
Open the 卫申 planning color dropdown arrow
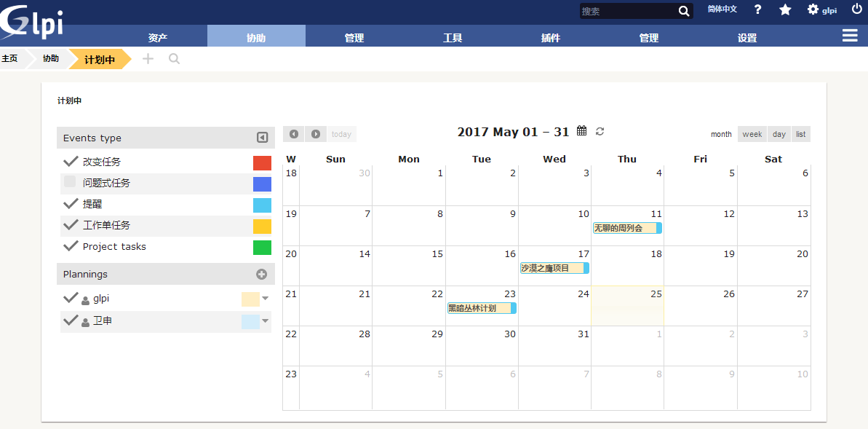266,321
